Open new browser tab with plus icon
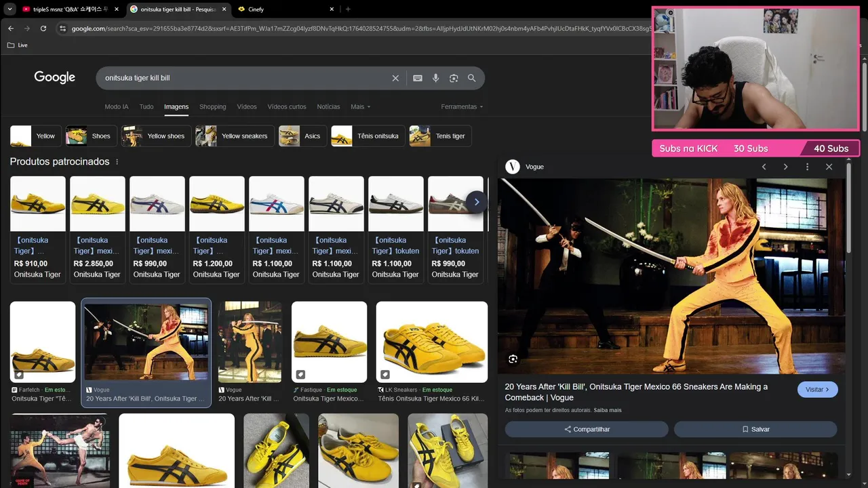 point(348,9)
